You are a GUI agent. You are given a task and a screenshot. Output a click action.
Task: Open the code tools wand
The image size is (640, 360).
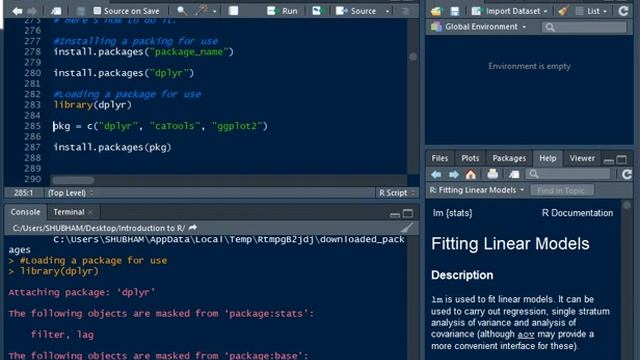point(202,11)
